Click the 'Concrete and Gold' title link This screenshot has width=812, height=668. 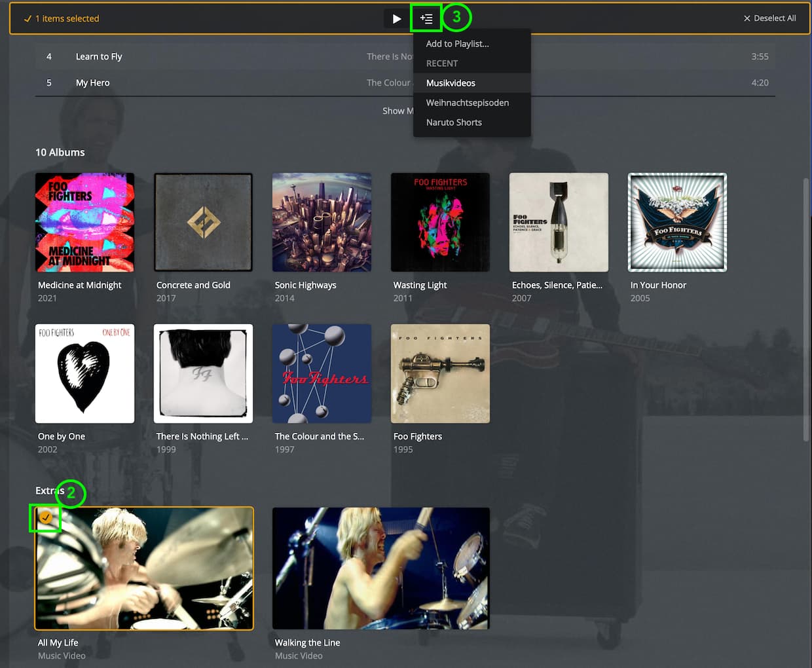[x=193, y=285]
